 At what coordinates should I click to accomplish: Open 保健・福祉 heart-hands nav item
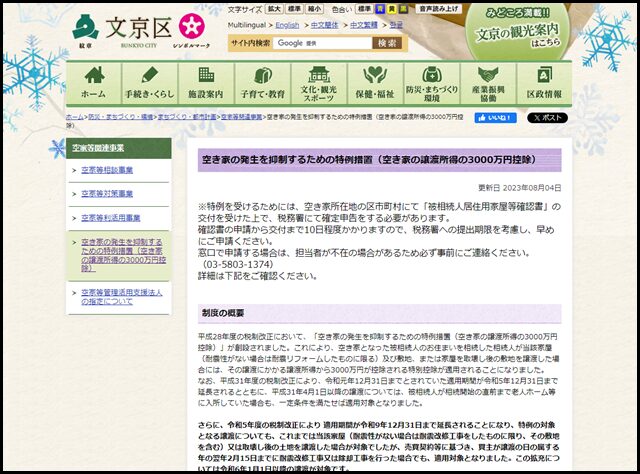pyautogui.click(x=375, y=84)
